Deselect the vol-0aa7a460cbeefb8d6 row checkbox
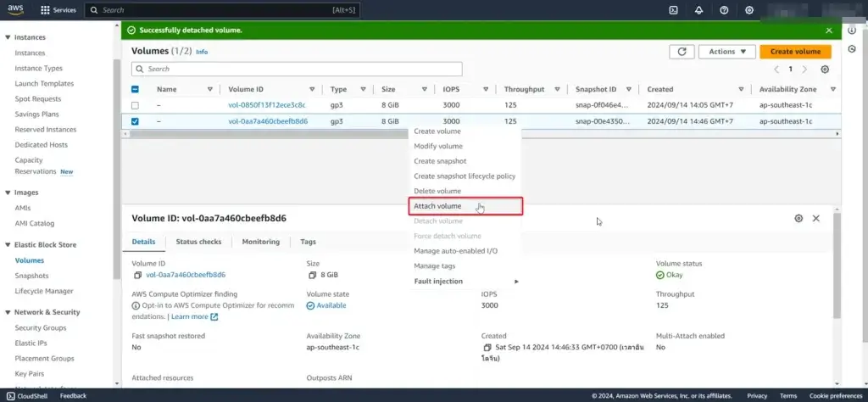This screenshot has width=868, height=402. [135, 121]
